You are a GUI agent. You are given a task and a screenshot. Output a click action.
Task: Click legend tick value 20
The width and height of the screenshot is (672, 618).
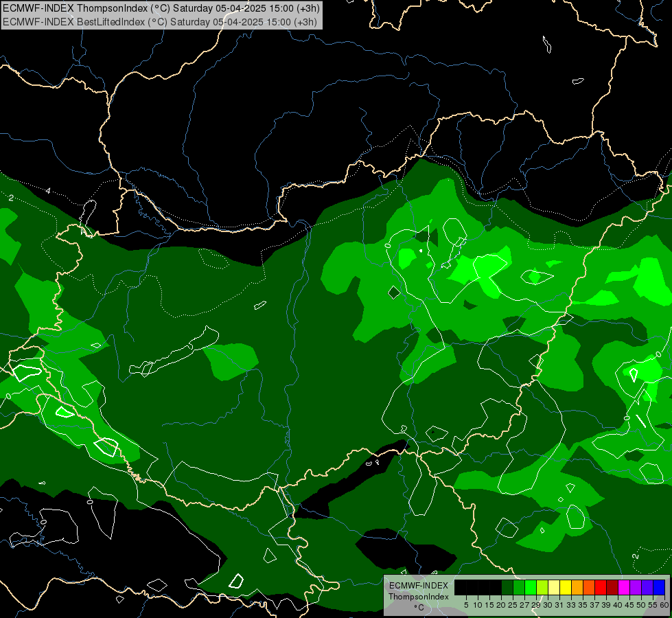point(501,605)
